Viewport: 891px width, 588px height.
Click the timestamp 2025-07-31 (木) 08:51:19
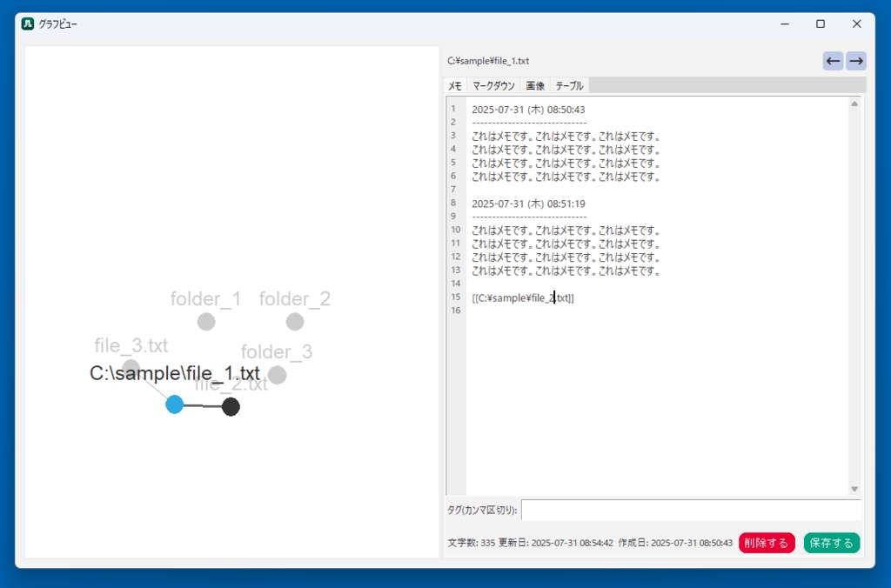pyautogui.click(x=528, y=204)
